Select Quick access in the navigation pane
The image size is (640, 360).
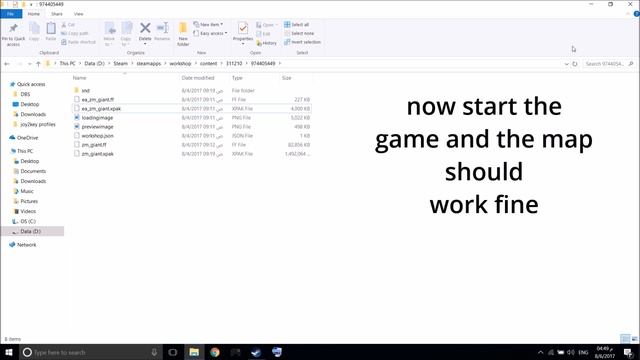coord(31,84)
